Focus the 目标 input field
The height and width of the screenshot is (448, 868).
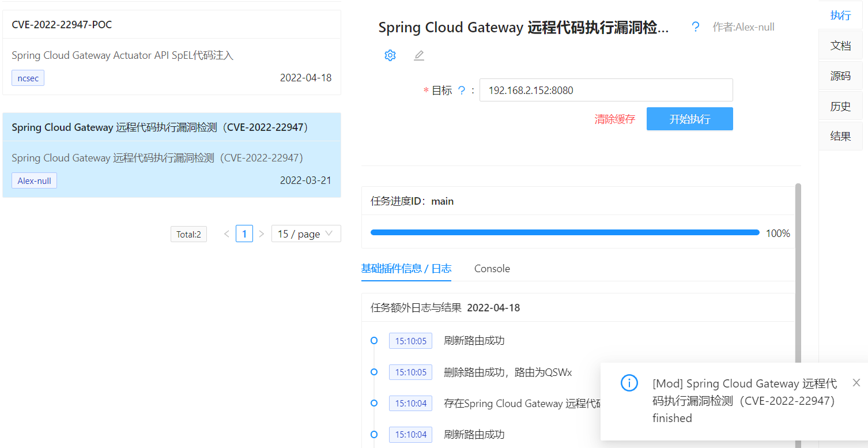(606, 90)
